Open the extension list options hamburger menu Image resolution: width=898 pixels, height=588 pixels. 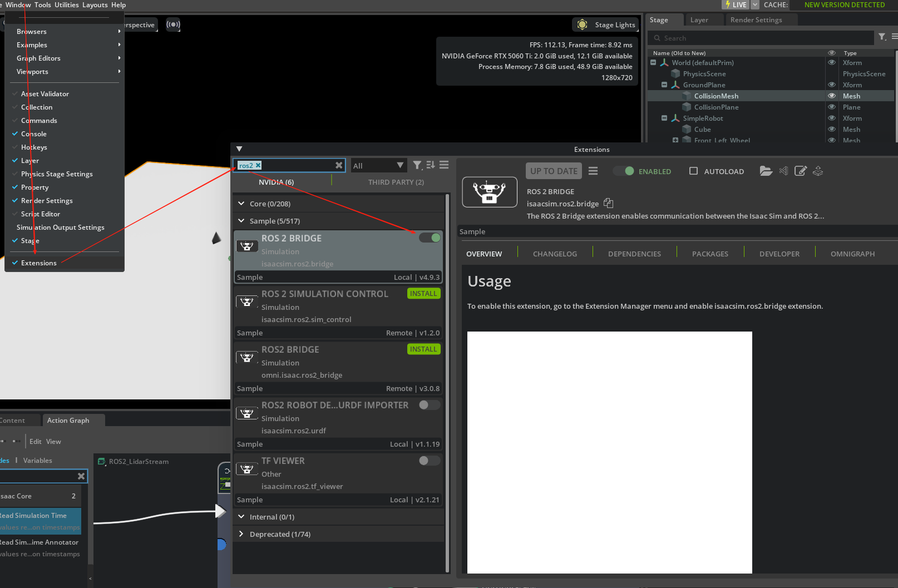click(444, 165)
